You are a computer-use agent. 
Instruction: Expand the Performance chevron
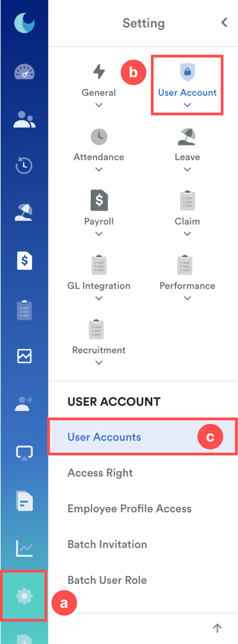point(187,298)
